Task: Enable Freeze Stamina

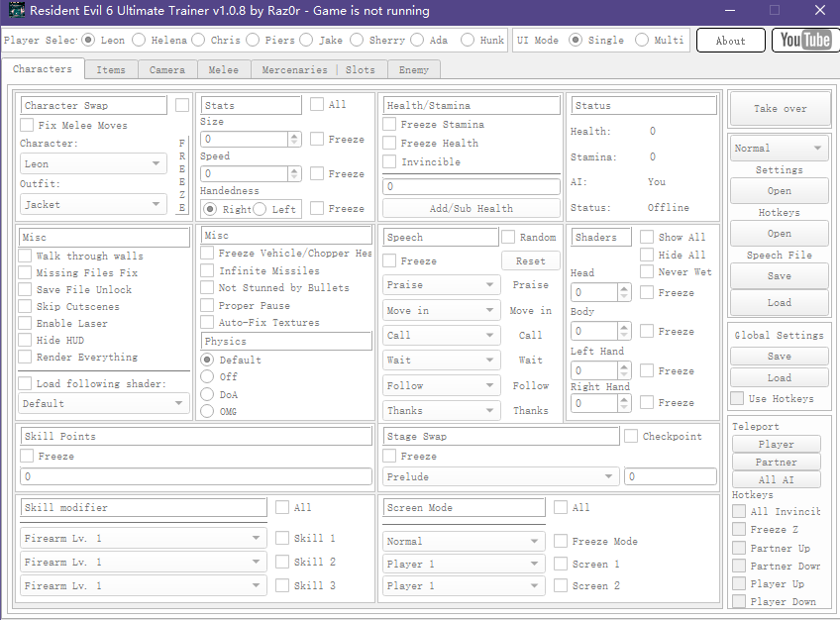Action: [x=389, y=124]
